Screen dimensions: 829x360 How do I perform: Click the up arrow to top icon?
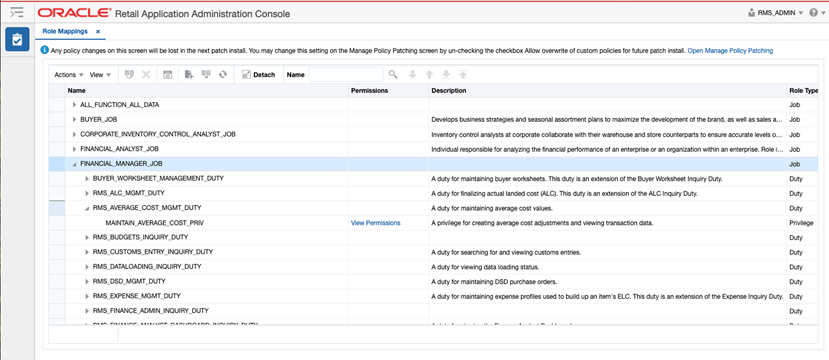click(x=463, y=75)
